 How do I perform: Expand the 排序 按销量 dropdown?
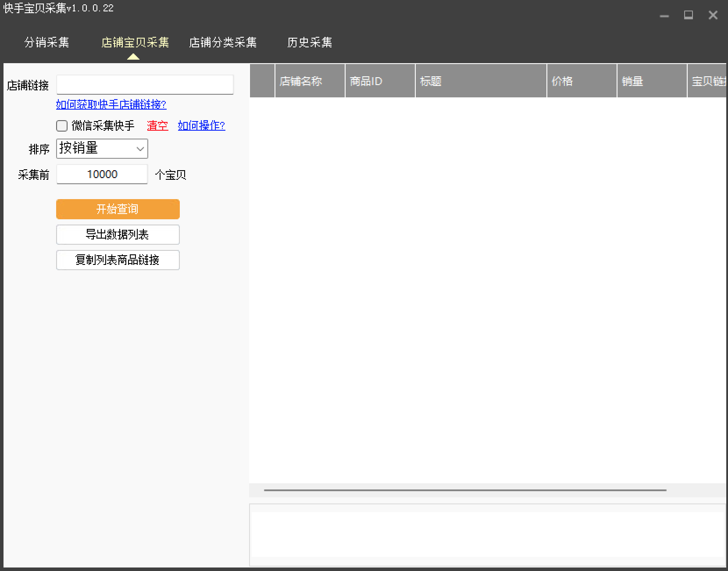pyautogui.click(x=102, y=149)
